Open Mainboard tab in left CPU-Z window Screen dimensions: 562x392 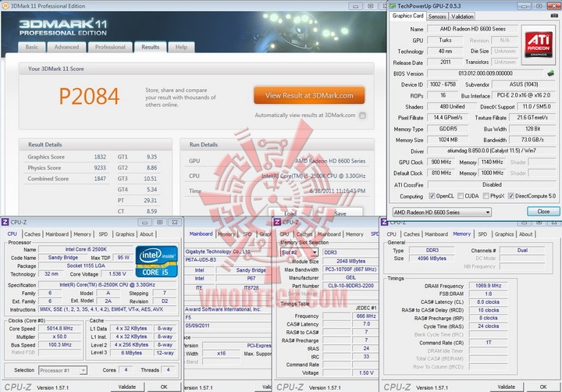(57, 234)
